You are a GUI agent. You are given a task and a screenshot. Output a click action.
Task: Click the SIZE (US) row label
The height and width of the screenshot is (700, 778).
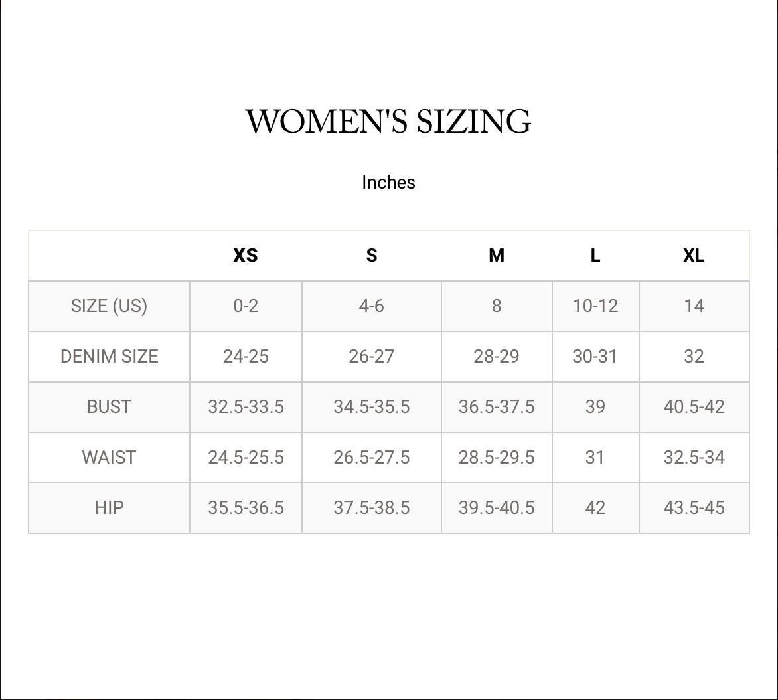(109, 306)
